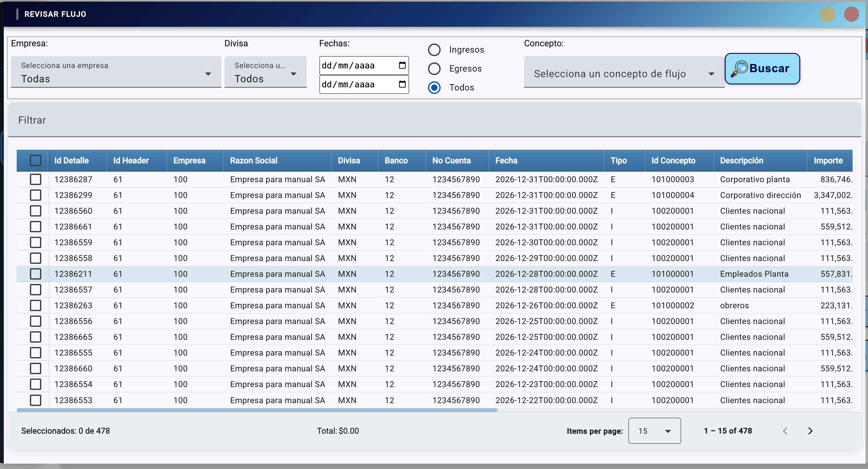Open the Empresa dropdown showing Todas
This screenshot has height=469, width=868.
pos(116,72)
